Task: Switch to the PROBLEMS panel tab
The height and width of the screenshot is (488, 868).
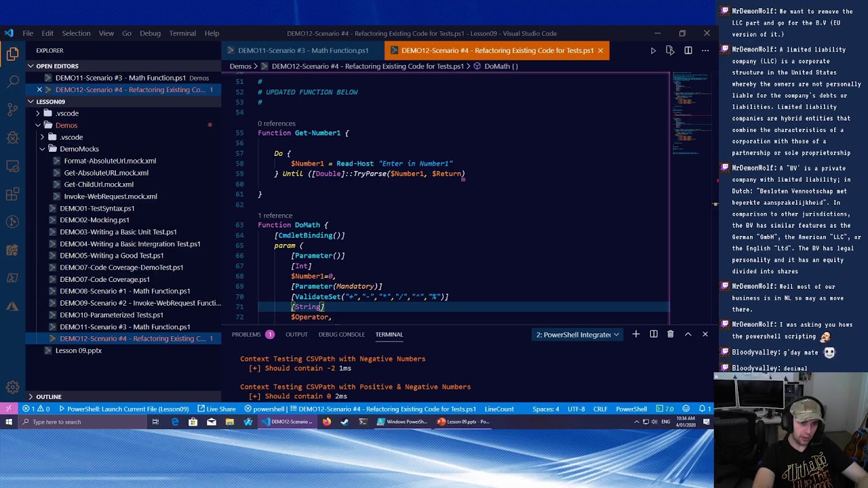Action: tap(246, 334)
